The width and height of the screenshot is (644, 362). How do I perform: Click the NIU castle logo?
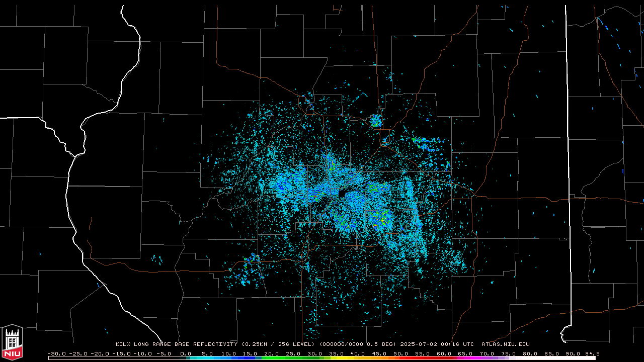12,343
